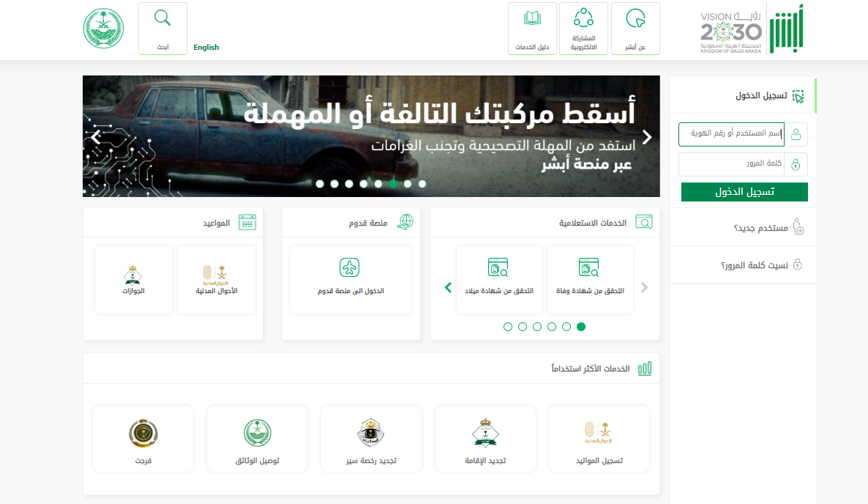Open المشاركة الالكترونية e-participation icon
This screenshot has height=504, width=868.
click(583, 29)
